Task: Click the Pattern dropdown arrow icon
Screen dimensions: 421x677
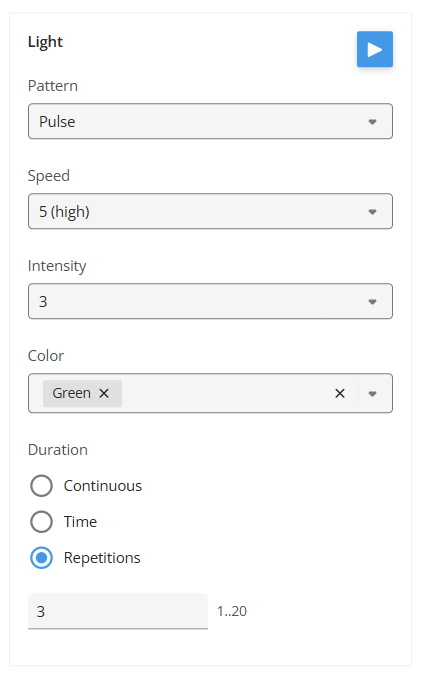Action: pyautogui.click(x=372, y=122)
